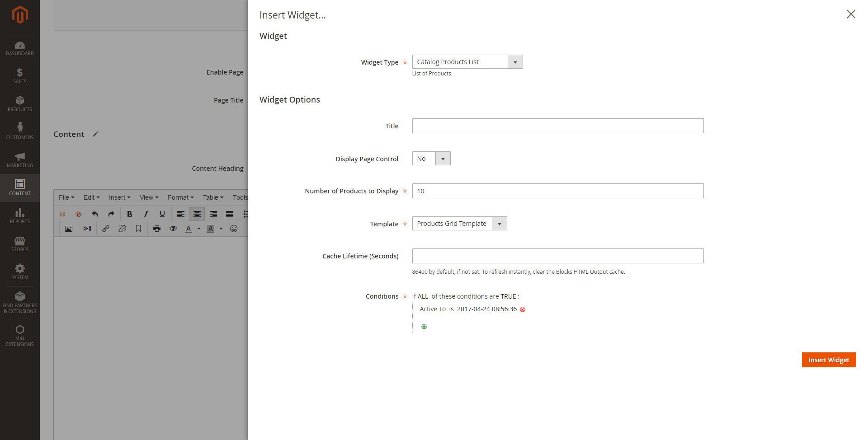Open the Display Page Control dropdown
This screenshot has width=868, height=440.
pos(431,159)
